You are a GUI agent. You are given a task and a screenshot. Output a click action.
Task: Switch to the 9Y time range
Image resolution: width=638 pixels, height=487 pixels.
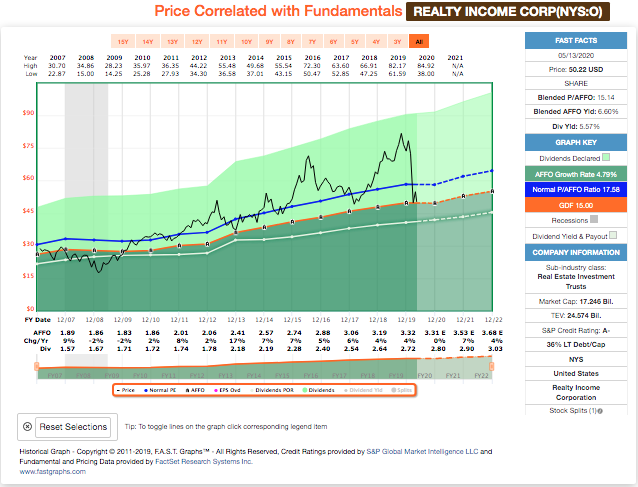[x=269, y=41]
